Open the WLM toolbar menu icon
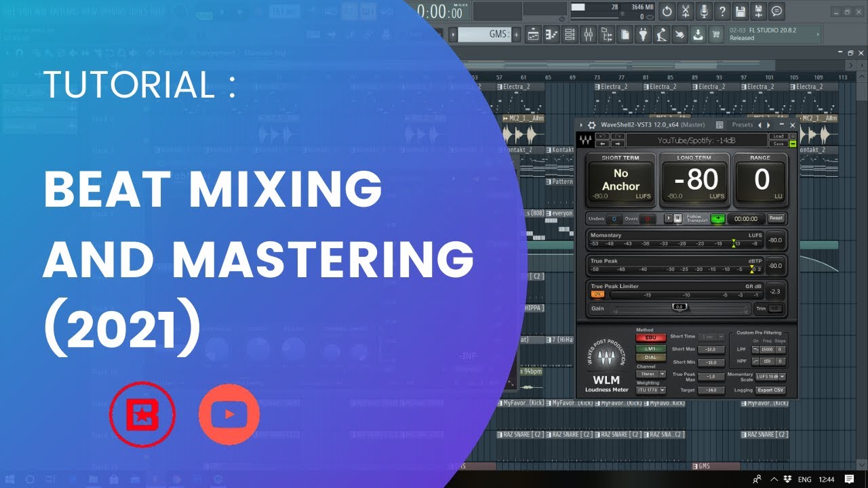Screen dimensions: 868x488 point(793,136)
